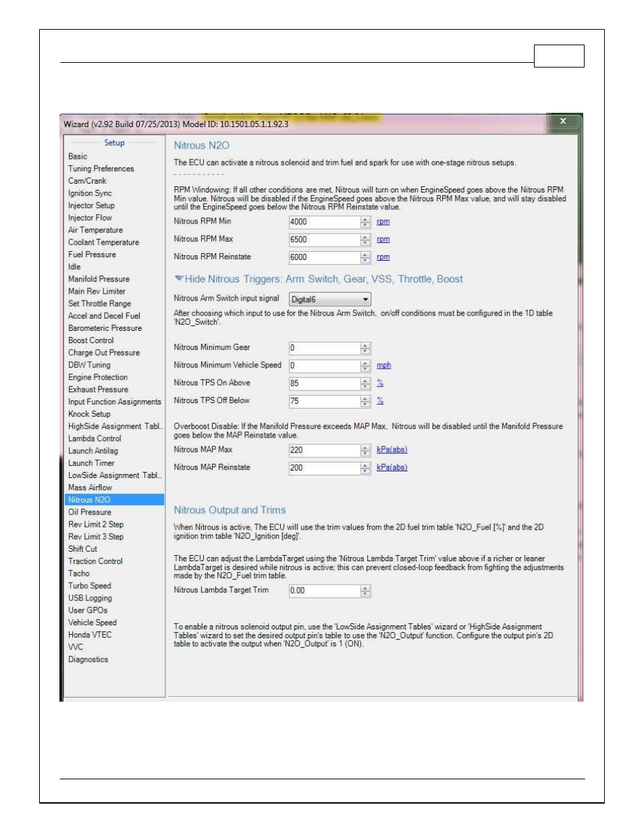Adjust the Nitrous Minimum Gear spinner
This screenshot has width=644, height=834.
click(365, 348)
